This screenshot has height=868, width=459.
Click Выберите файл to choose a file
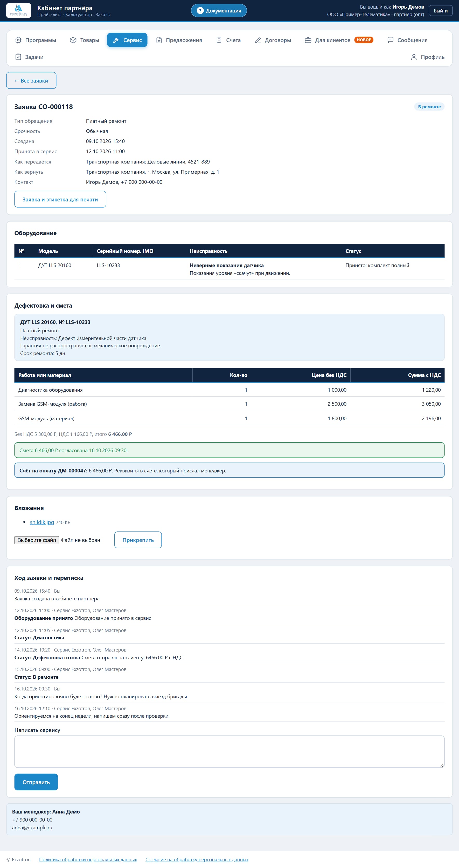[37, 540]
